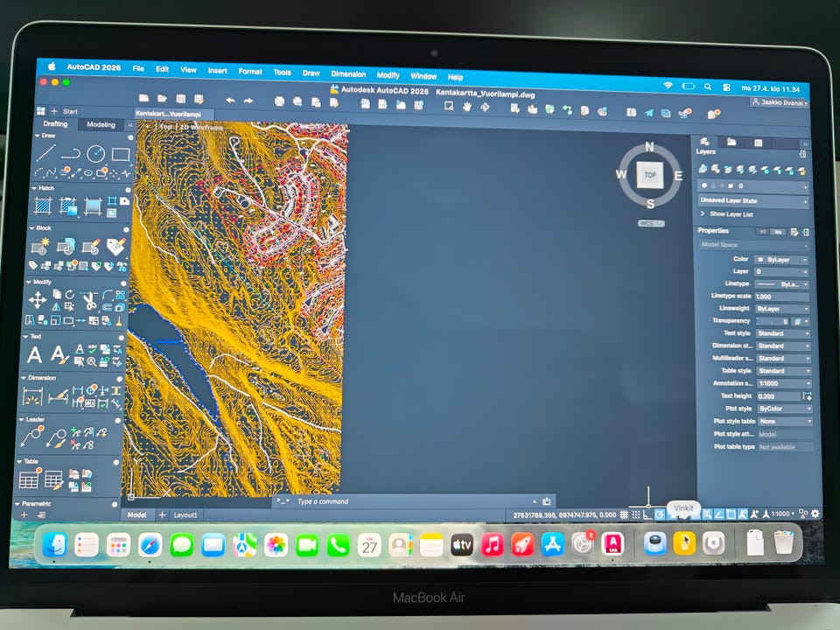Click the Linetype scale 1.000 field

click(x=781, y=297)
